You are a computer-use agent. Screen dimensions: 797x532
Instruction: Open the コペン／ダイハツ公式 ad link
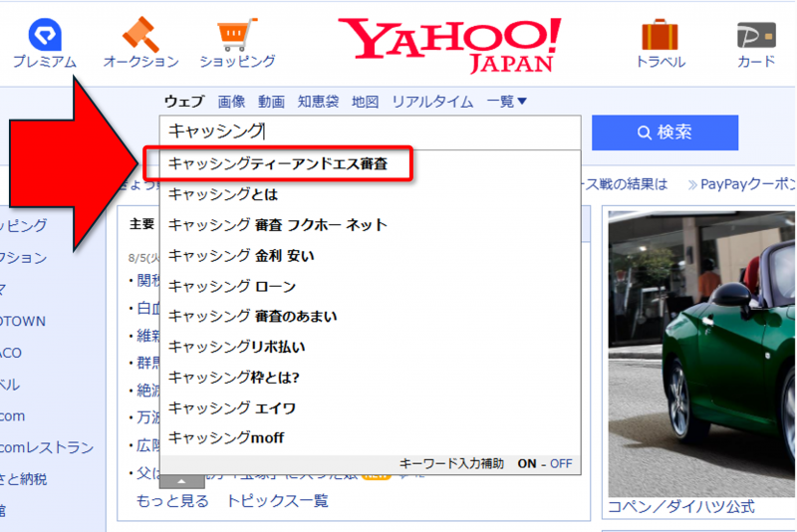click(x=681, y=506)
